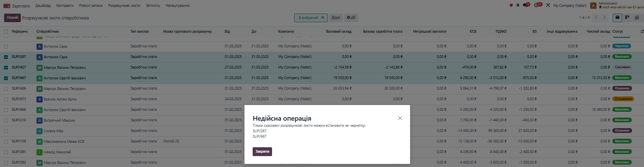
Task: Click the wrench and screwdriver tools icon
Action: [x=548, y=5]
